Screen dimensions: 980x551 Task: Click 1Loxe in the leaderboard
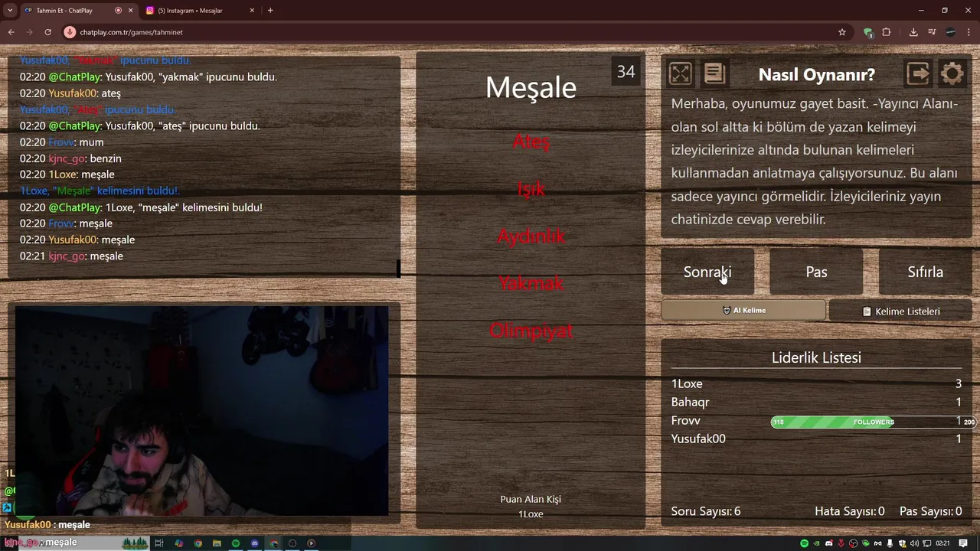pyautogui.click(x=687, y=383)
